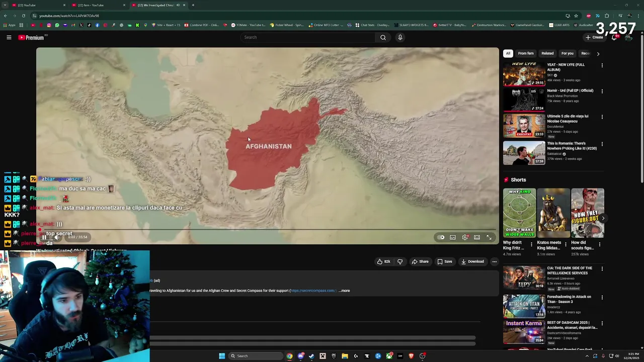Open the Windows Start button

click(222, 356)
